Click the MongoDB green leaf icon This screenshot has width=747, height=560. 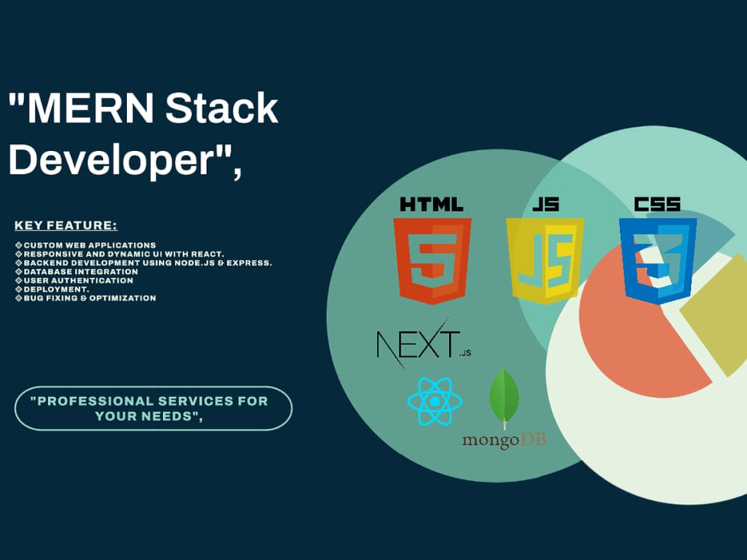tap(504, 398)
